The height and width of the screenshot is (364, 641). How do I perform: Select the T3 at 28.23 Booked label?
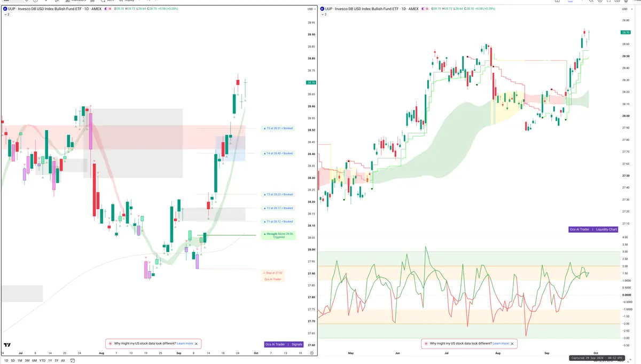pyautogui.click(x=278, y=194)
